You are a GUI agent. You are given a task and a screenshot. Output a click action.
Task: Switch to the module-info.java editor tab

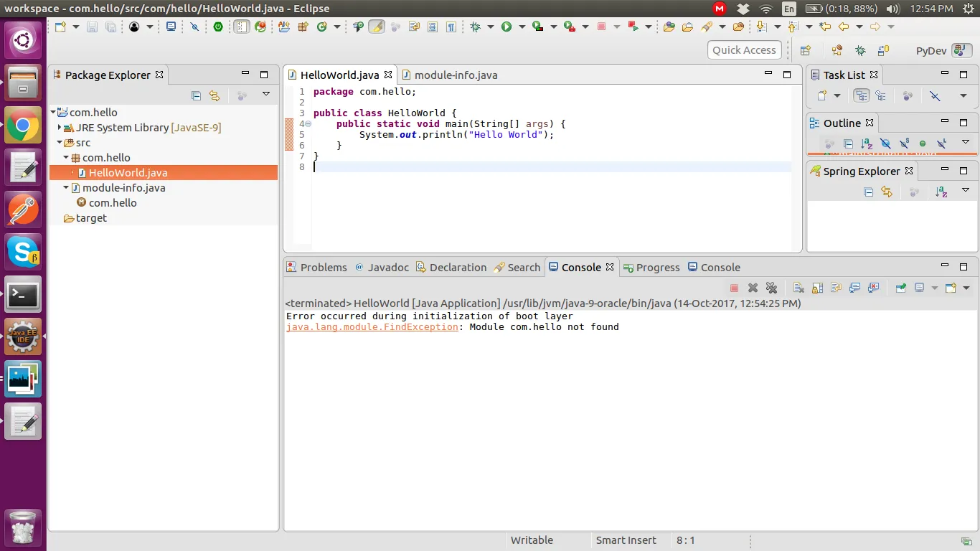coord(455,75)
